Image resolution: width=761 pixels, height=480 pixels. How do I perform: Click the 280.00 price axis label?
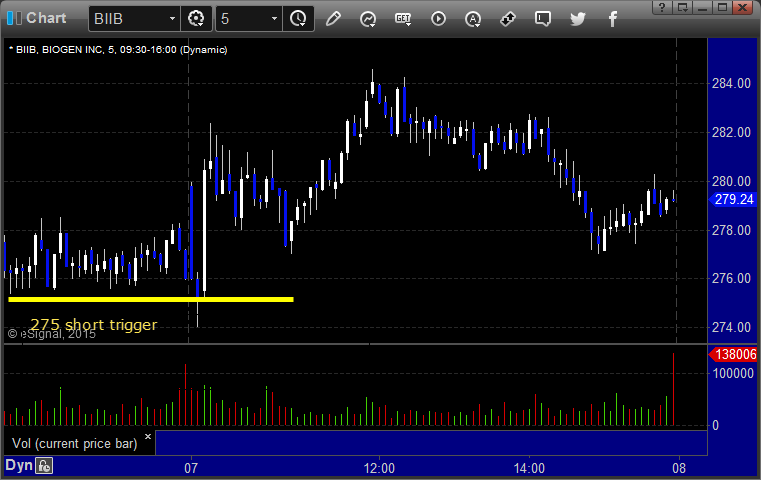click(x=731, y=181)
